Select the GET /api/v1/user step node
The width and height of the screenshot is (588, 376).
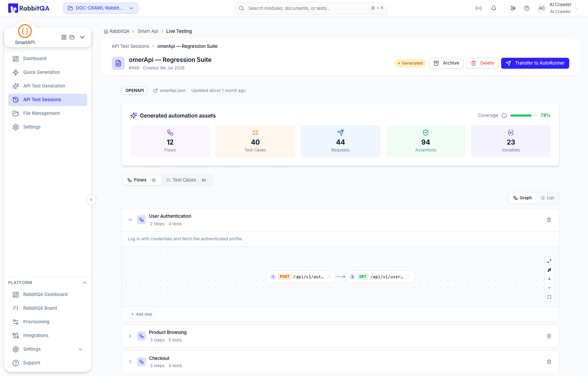tap(380, 277)
